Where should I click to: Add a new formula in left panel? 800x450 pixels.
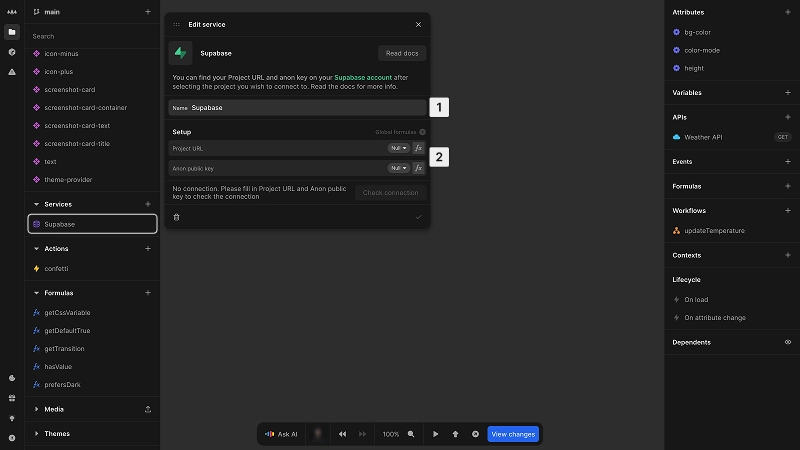click(x=147, y=293)
